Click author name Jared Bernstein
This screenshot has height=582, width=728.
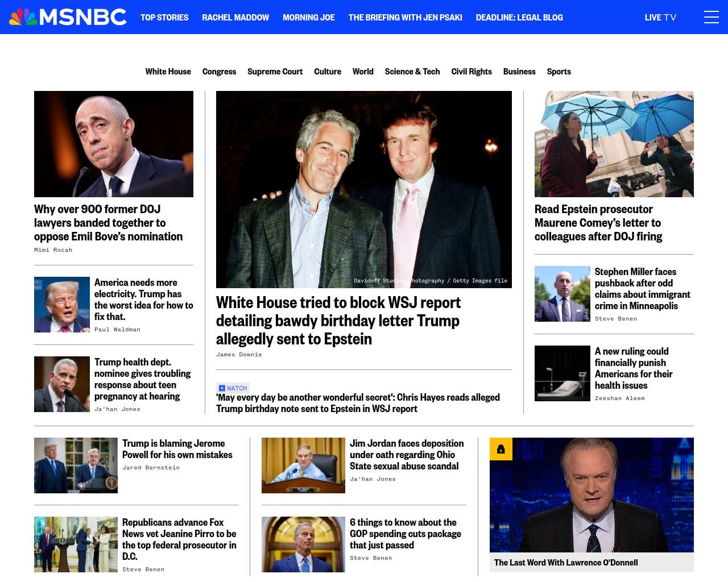tap(151, 468)
